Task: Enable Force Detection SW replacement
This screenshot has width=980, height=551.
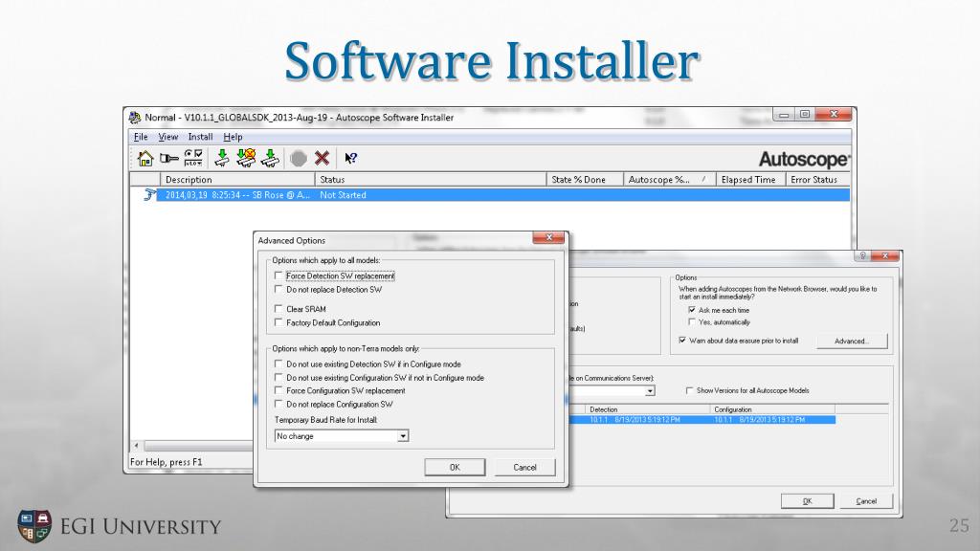Action: [x=278, y=275]
